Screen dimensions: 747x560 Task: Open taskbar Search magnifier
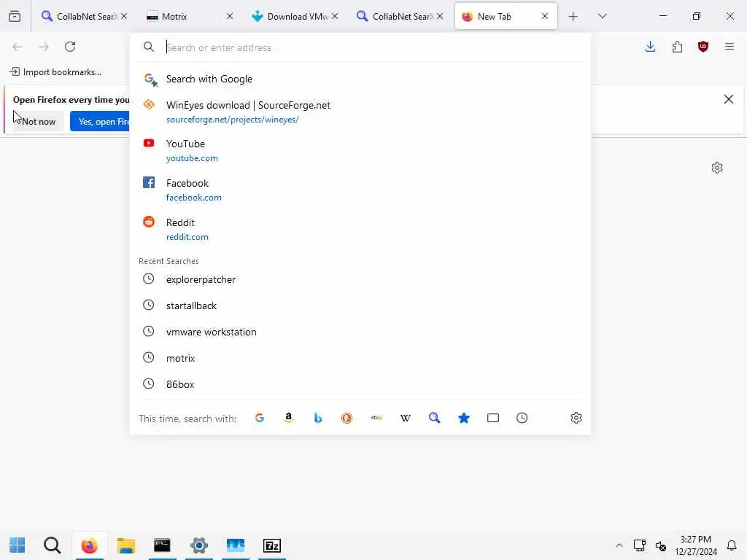pyautogui.click(x=52, y=545)
